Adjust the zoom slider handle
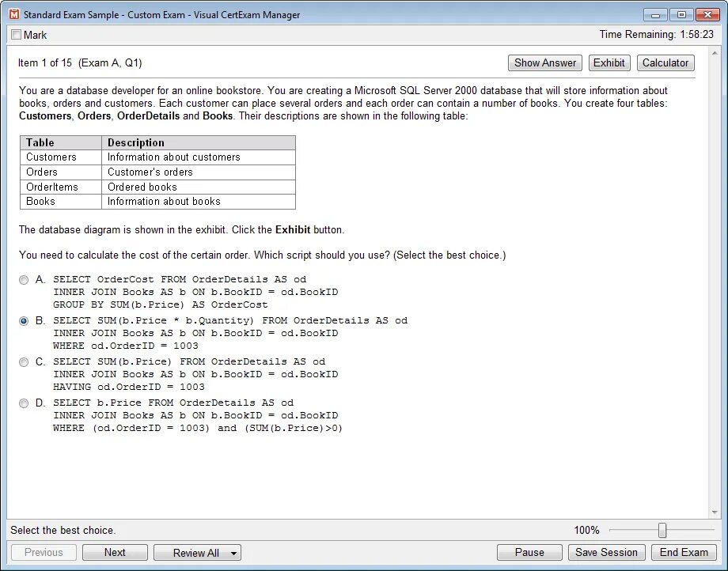Viewport: 728px width, 571px height. click(662, 530)
